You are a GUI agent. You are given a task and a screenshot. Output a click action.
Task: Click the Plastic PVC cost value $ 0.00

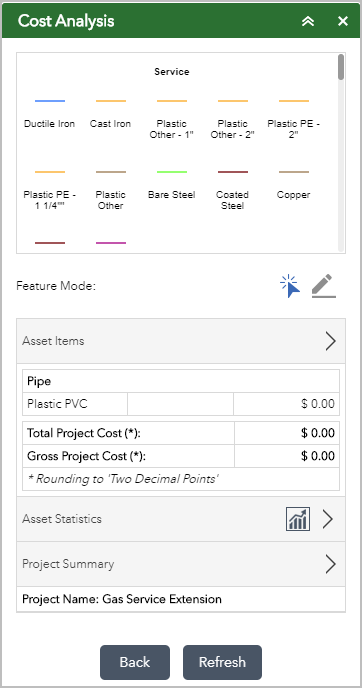(x=318, y=404)
